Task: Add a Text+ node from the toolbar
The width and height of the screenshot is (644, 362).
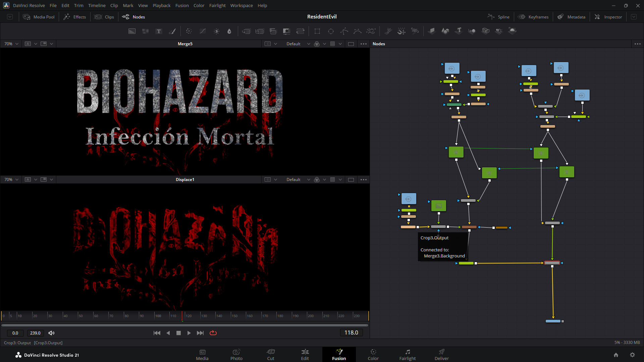Action: point(159,31)
